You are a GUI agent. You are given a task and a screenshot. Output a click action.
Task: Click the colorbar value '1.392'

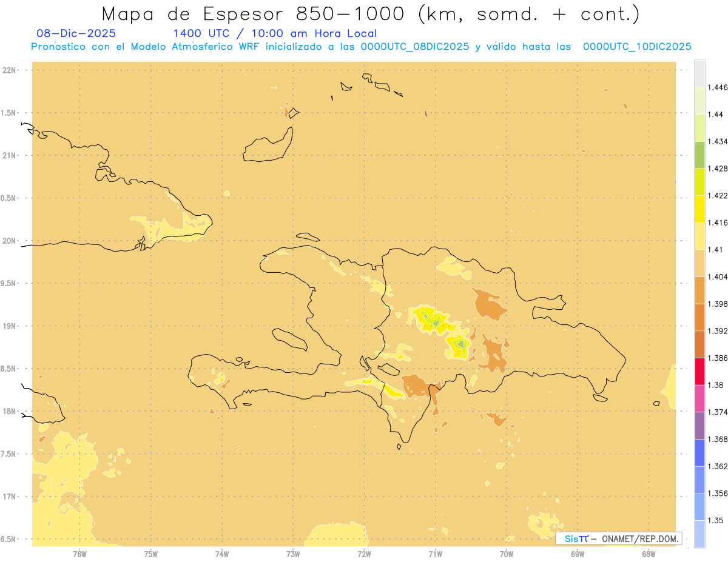pyautogui.click(x=718, y=331)
